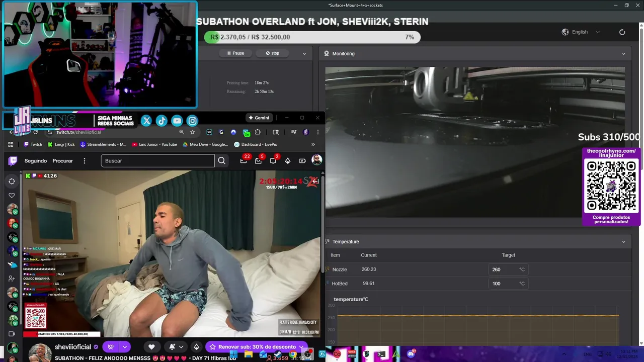Open Chrome media controls icon
Image resolution: width=644 pixels, height=362 pixels.
coord(293,132)
